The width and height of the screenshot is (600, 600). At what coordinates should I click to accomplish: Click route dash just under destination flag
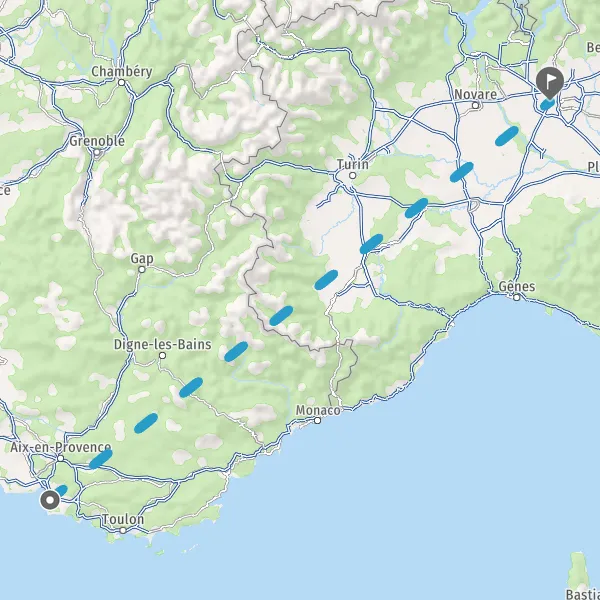[x=548, y=104]
